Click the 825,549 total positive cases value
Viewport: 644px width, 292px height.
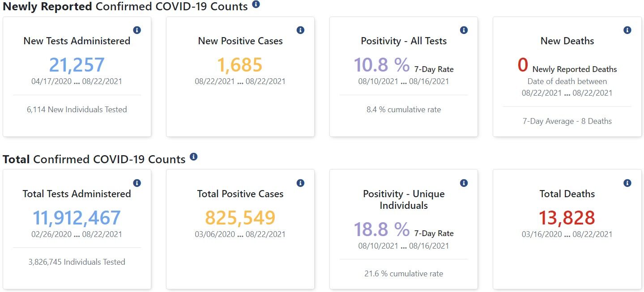point(240,218)
